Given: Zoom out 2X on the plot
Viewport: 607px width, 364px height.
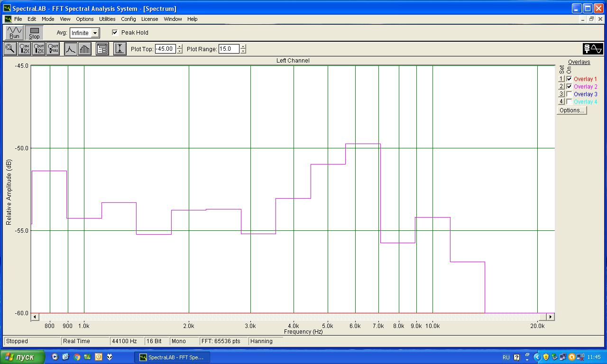Looking at the screenshot, I should (x=39, y=49).
